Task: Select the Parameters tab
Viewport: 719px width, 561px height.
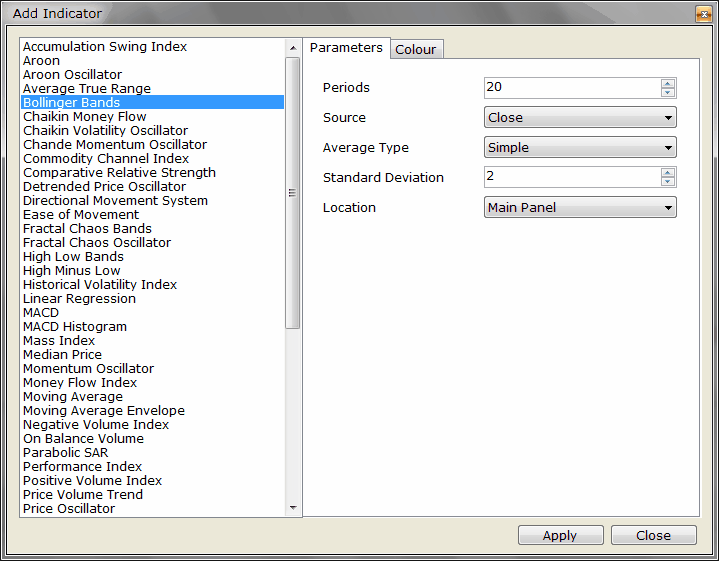Action: 346,48
